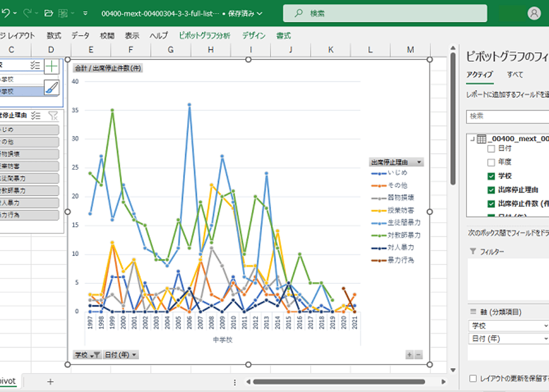Image resolution: width=549 pixels, height=392 pixels.
Task: Click the add new sheet plus button
Action: point(51,381)
